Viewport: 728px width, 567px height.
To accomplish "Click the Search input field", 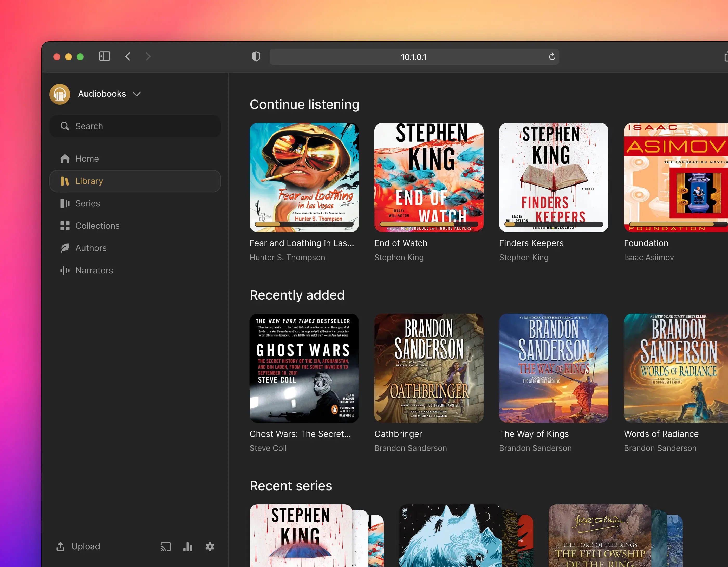I will [135, 126].
